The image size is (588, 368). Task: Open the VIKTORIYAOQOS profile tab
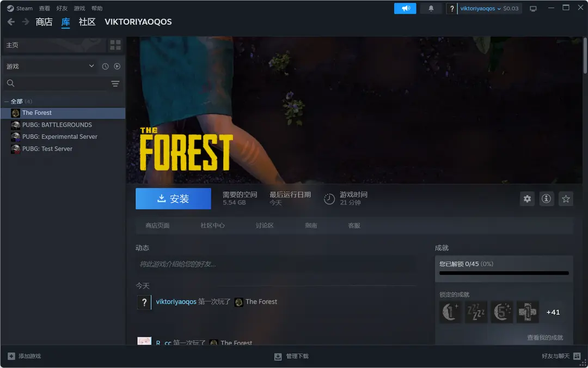pos(138,22)
